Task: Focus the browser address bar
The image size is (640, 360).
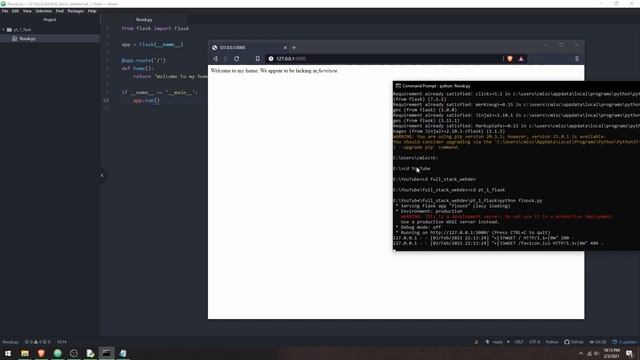Action: point(384,59)
